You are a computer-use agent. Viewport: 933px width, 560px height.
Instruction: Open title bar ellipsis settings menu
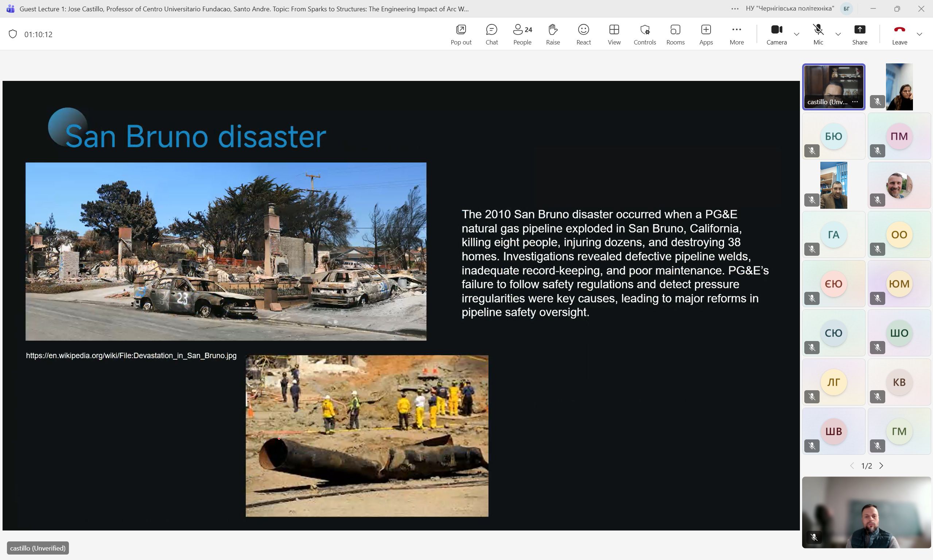pyautogui.click(x=734, y=9)
